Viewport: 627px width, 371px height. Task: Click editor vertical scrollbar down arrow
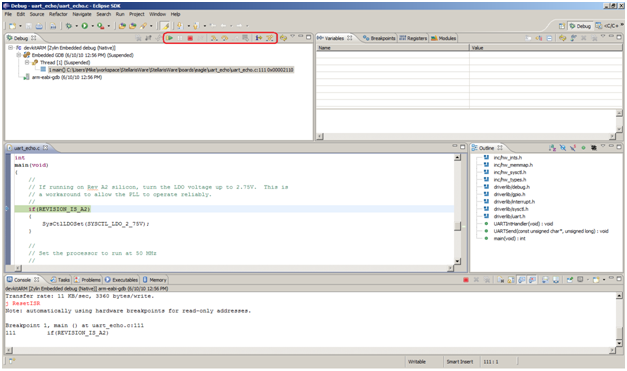[458, 261]
